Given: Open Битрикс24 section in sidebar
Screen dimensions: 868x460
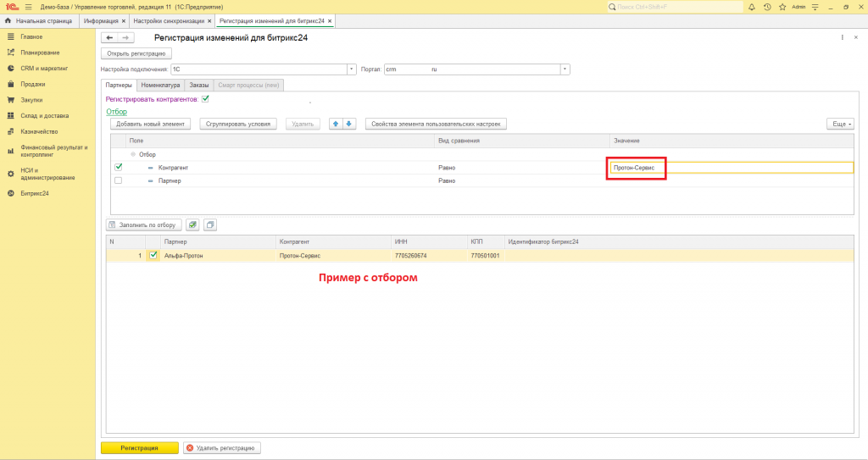Looking at the screenshot, I should 35,194.
